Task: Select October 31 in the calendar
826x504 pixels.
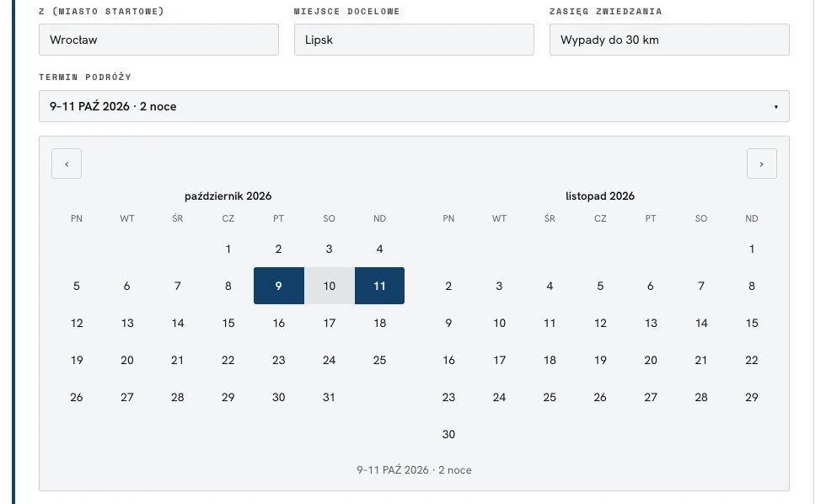Action: coord(330,397)
